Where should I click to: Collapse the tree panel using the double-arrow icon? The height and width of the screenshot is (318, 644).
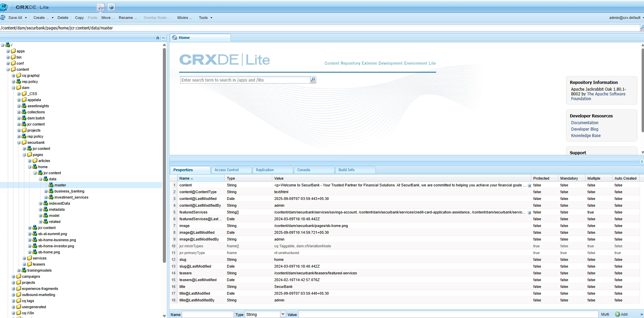pyautogui.click(x=163, y=38)
